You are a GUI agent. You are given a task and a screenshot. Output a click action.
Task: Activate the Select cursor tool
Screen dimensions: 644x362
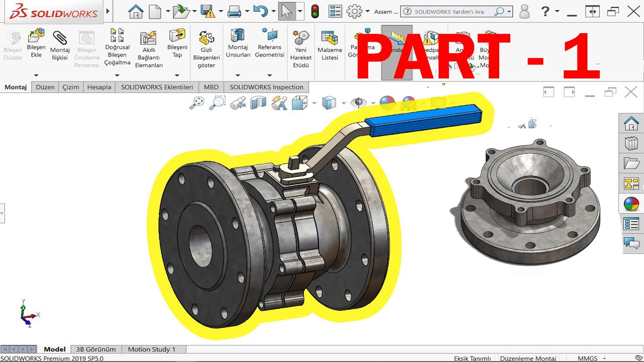pos(287,11)
